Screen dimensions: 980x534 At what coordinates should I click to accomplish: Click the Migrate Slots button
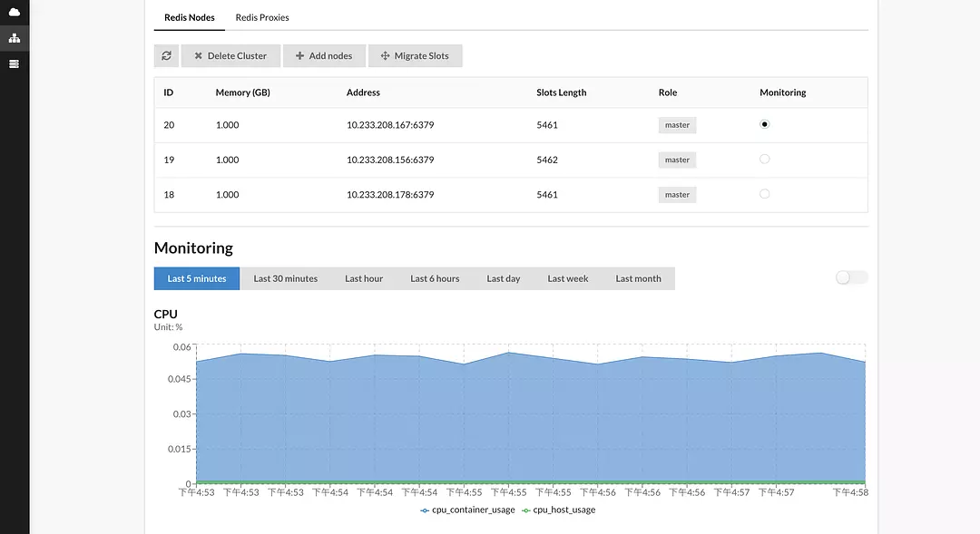[x=415, y=55]
